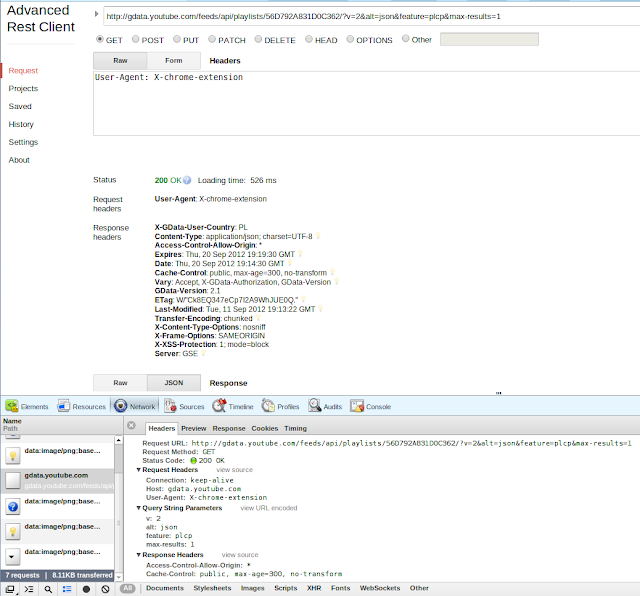Click the request URL input field

click(x=371, y=16)
